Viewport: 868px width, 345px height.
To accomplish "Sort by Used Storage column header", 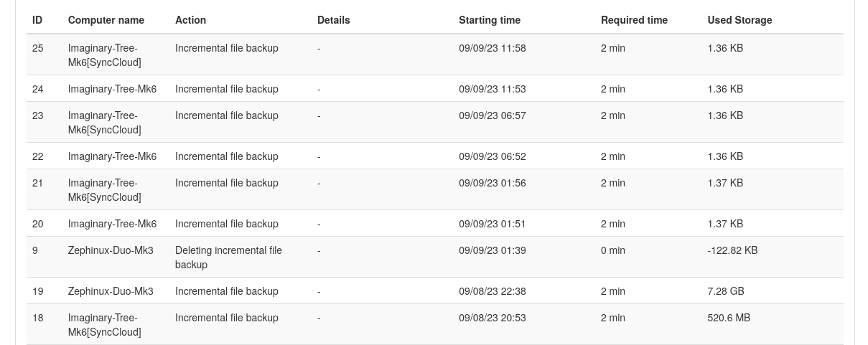I will click(739, 20).
